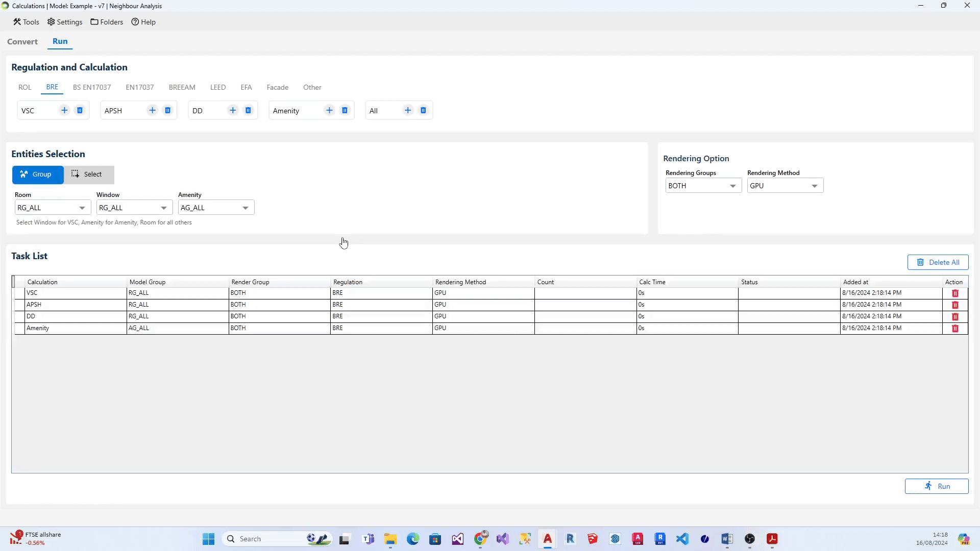Click the Amenity plus icon
The height and width of the screenshot is (551, 980).
pyautogui.click(x=329, y=110)
